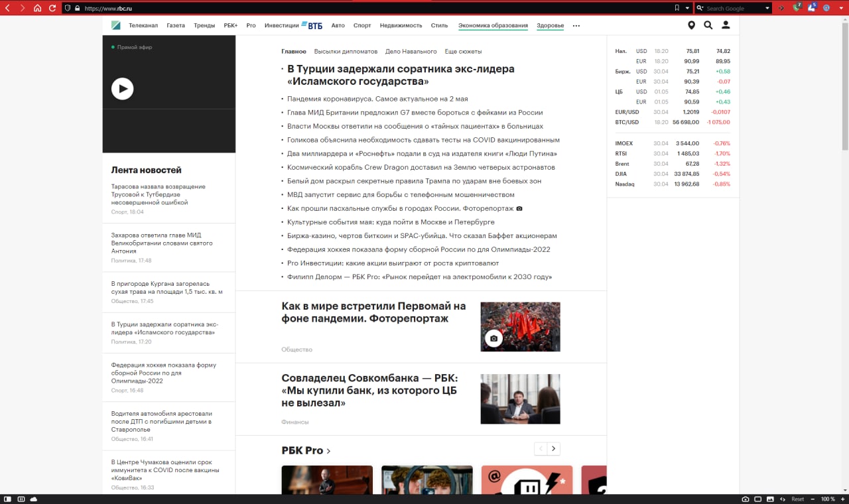This screenshot has width=849, height=504.
Task: Open the РБК Pro section heading
Action: [x=306, y=450]
